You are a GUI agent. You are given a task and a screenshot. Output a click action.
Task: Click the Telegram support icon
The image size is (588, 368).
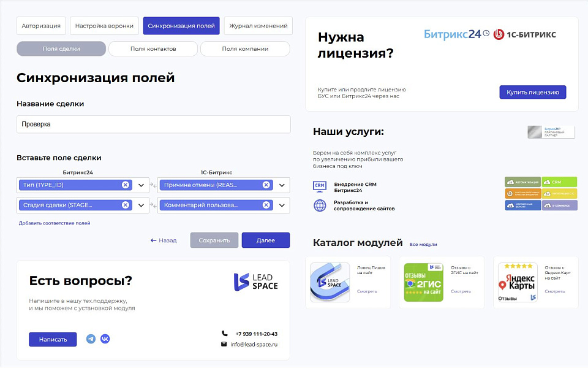tap(91, 338)
